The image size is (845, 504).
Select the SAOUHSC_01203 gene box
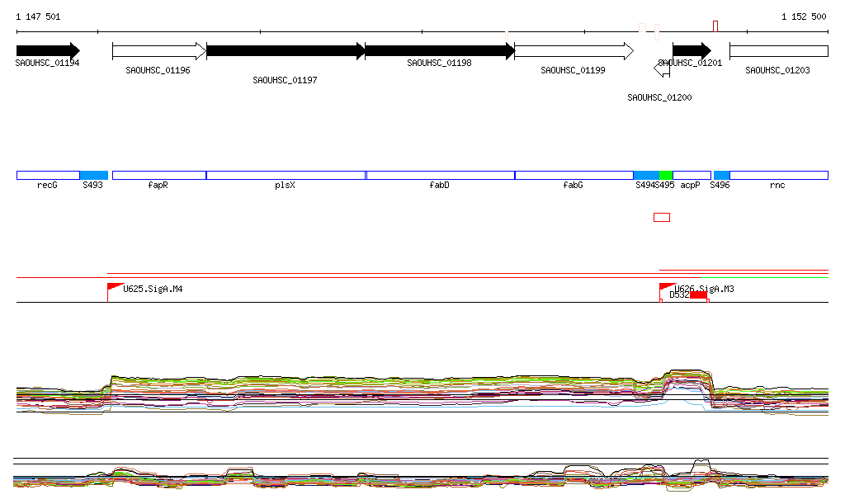[778, 51]
